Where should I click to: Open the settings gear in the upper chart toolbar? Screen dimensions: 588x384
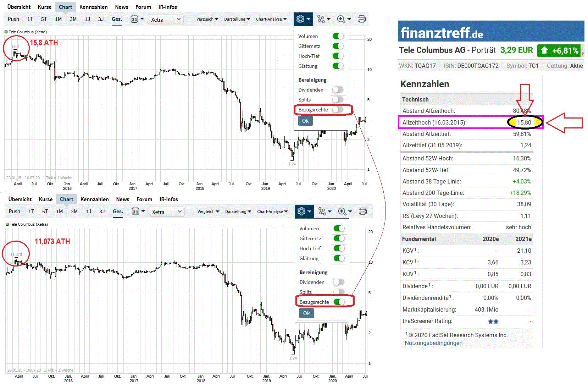(303, 19)
